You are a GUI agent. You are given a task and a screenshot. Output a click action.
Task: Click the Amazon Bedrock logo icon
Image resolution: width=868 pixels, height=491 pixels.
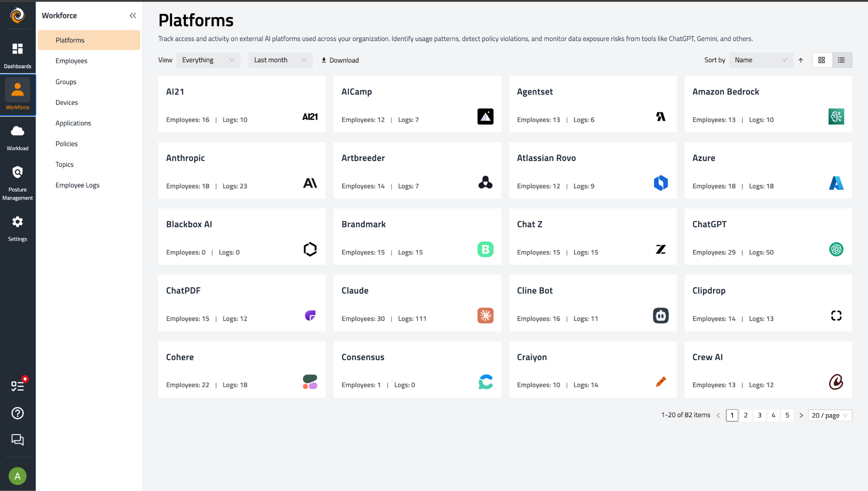click(x=836, y=117)
